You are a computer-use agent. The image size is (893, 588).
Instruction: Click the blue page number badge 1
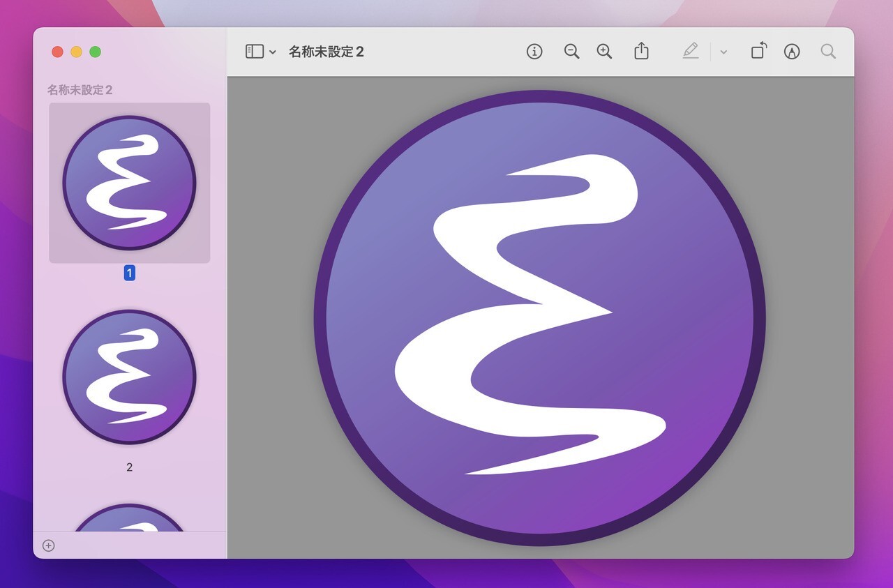[128, 273]
